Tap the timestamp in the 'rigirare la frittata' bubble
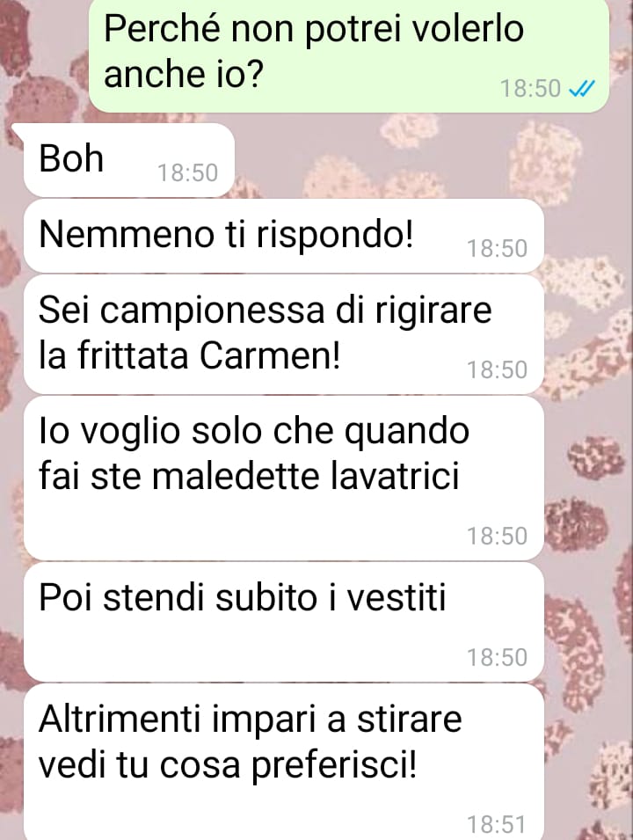 498,369
